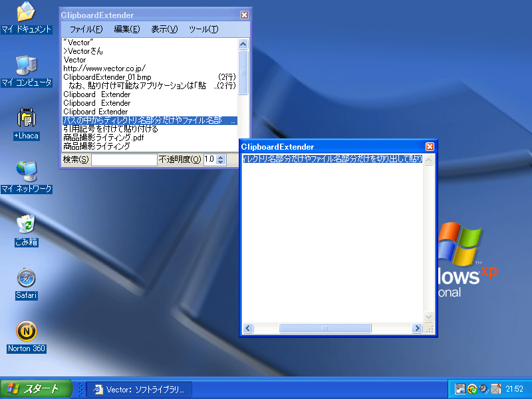Switch to the Vector: ソフトライブラリ taskbar button
This screenshot has width=532, height=399.
pyautogui.click(x=139, y=390)
